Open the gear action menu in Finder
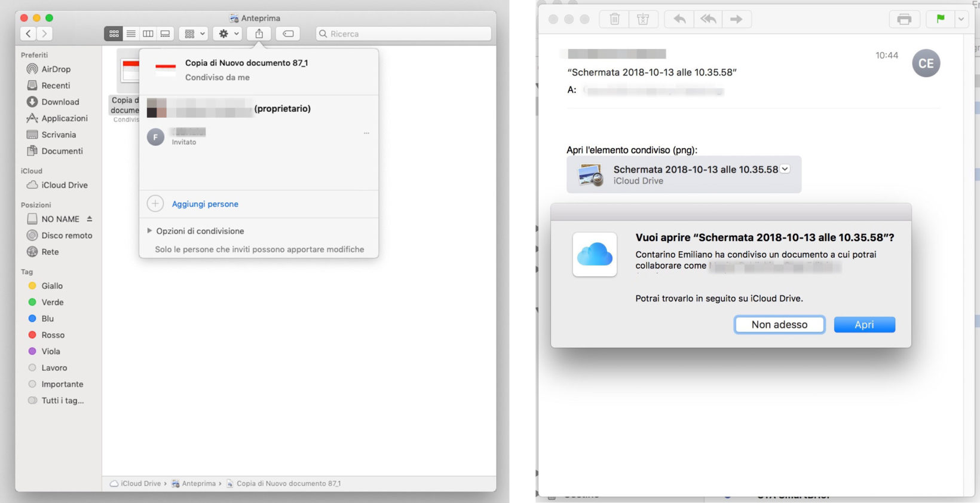Viewport: 980px width, 503px height. [x=228, y=34]
